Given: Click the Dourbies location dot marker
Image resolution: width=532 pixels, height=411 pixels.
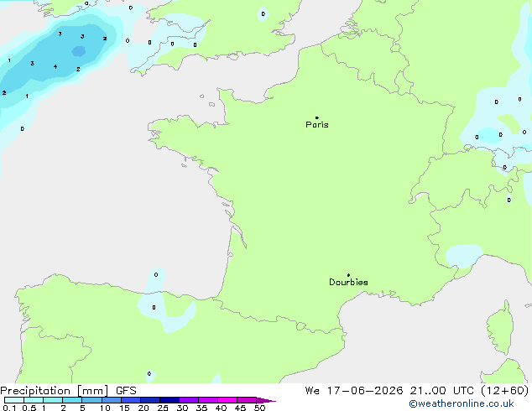Looking at the screenshot, I should pos(348,275).
